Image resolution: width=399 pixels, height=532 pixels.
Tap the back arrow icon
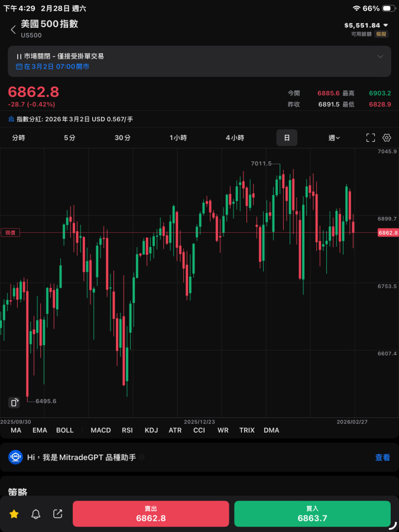[13, 30]
